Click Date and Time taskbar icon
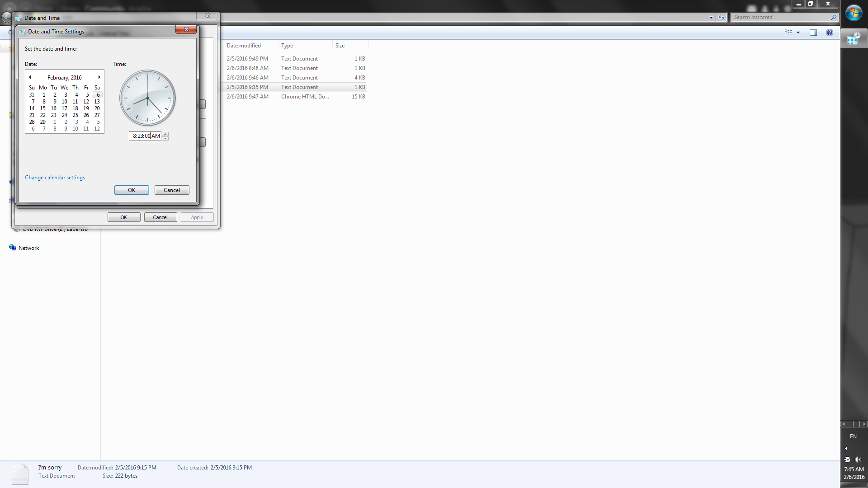Screen dimensions: 868x488 click(x=854, y=39)
